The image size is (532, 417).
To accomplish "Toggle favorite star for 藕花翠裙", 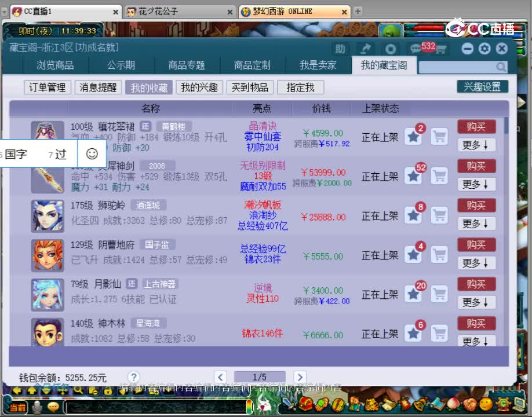I will pyautogui.click(x=413, y=137).
